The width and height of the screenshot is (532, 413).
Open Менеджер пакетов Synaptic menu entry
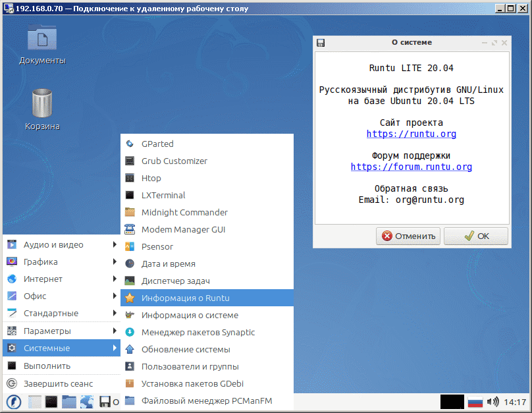[207, 332]
